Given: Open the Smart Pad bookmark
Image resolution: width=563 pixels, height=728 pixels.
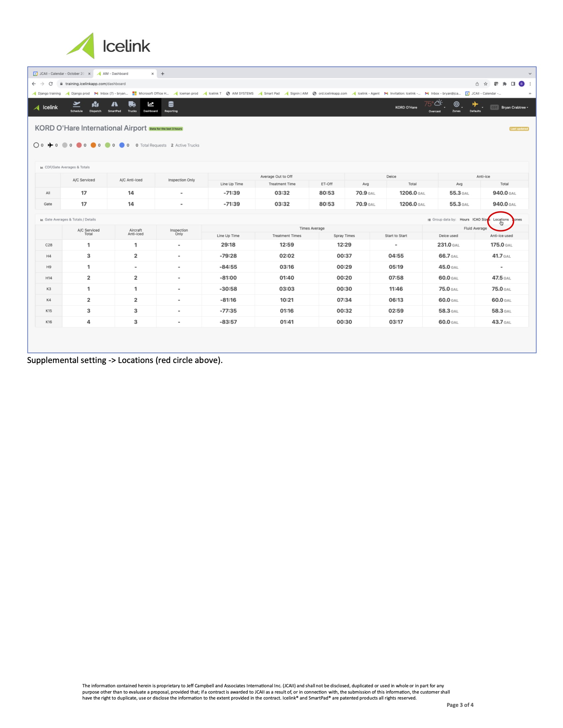Looking at the screenshot, I should 269,94.
